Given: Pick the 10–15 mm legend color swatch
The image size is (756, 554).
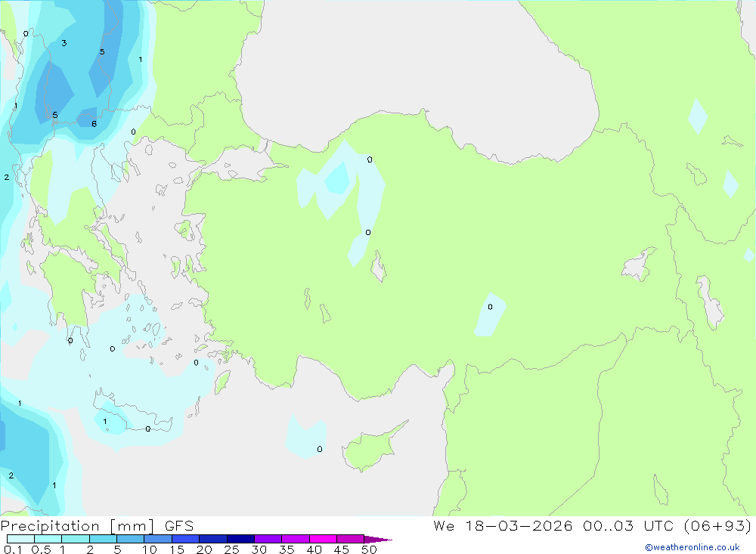Looking at the screenshot, I should pos(158,539).
